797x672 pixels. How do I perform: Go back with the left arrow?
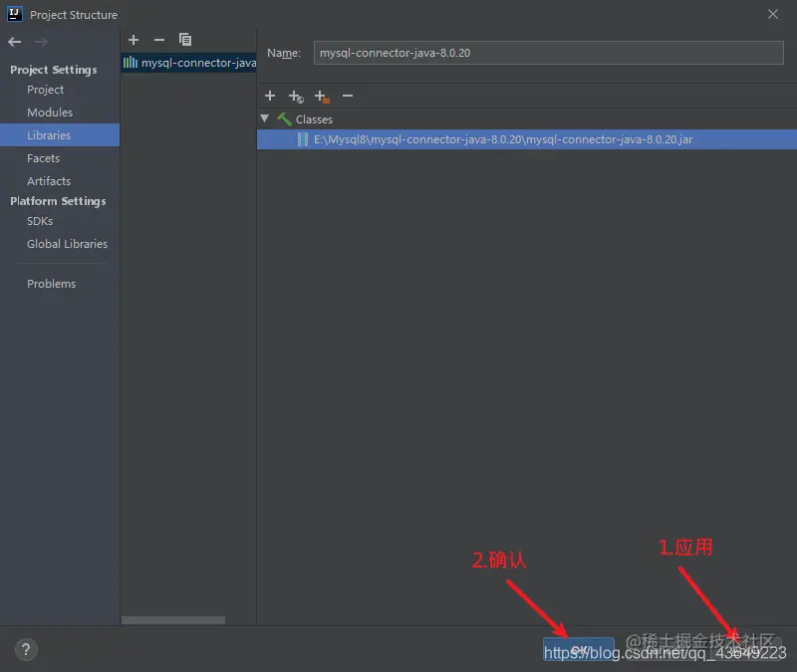click(15, 42)
